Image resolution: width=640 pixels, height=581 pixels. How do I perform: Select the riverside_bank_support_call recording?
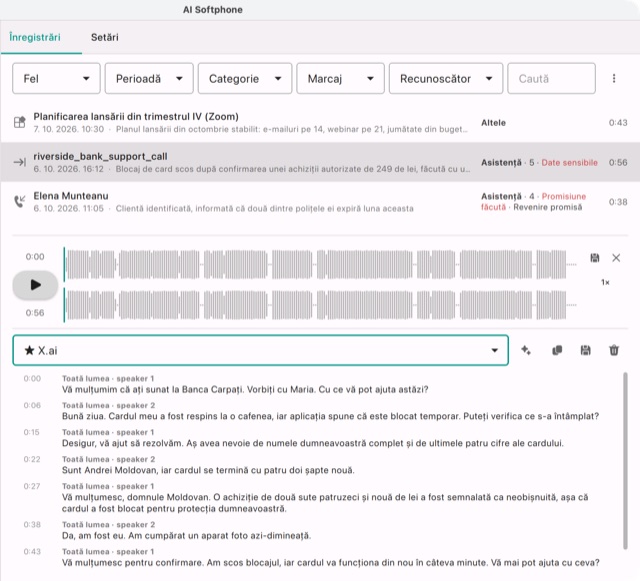[320, 162]
